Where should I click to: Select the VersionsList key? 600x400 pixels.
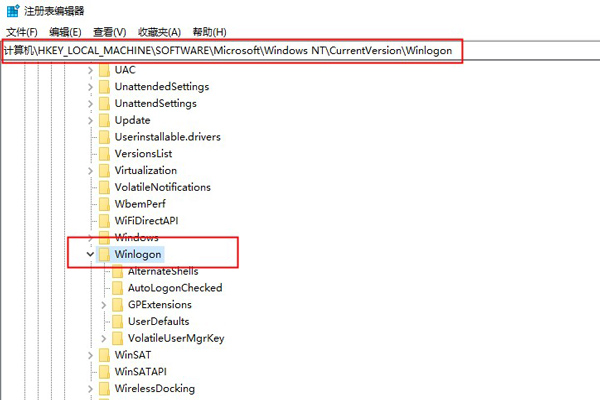[143, 153]
